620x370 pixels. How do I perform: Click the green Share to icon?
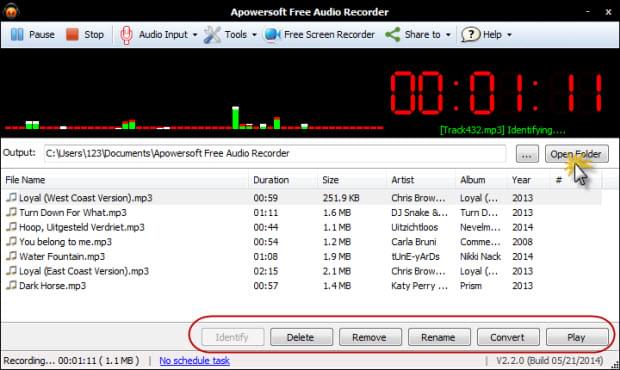pyautogui.click(x=393, y=35)
